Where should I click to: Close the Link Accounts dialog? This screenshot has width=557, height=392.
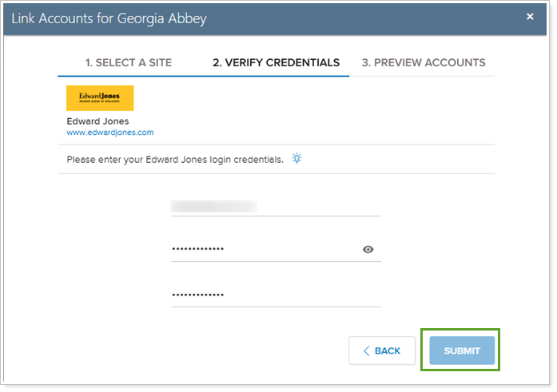pyautogui.click(x=530, y=17)
